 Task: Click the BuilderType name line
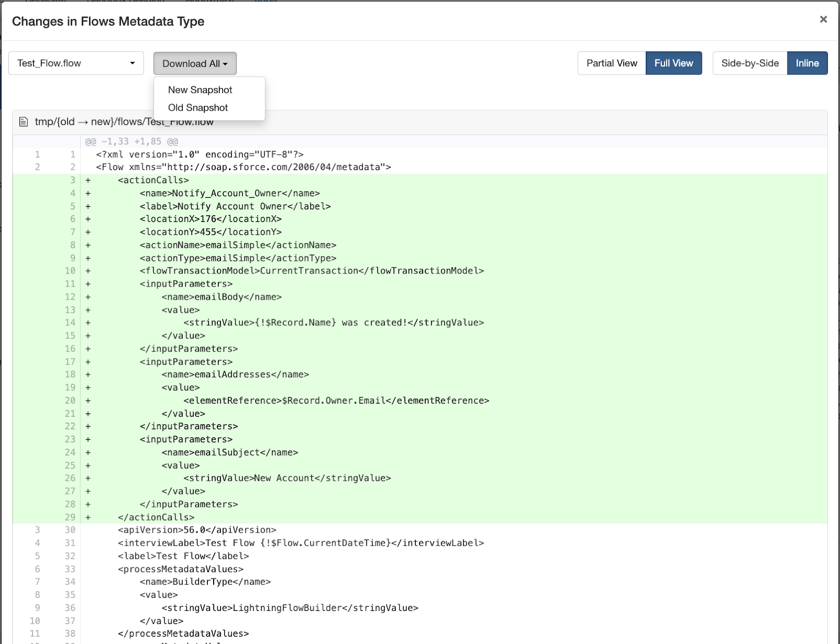(x=205, y=582)
